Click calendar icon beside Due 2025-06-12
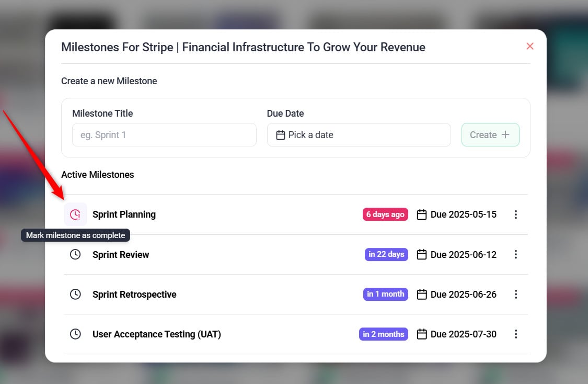 [x=422, y=254]
